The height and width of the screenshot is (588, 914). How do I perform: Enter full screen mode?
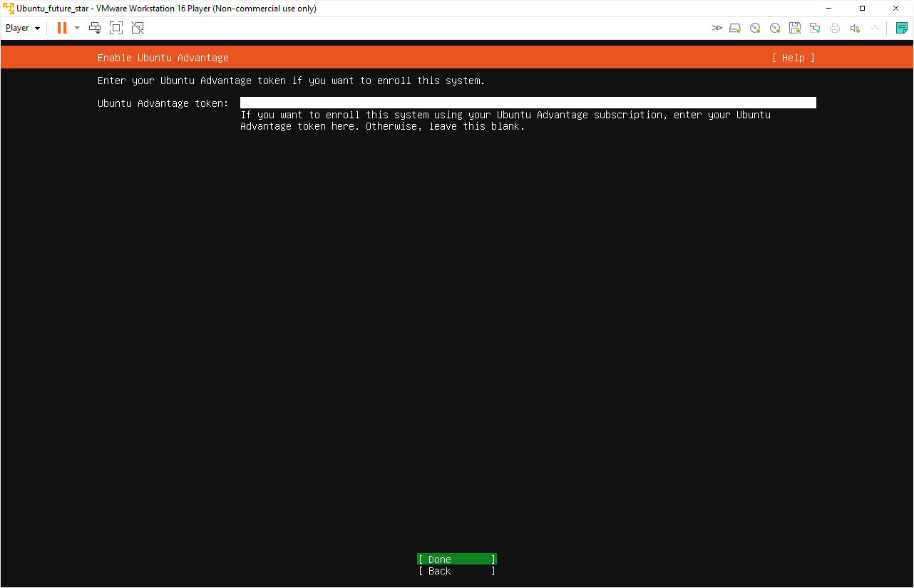[x=116, y=28]
